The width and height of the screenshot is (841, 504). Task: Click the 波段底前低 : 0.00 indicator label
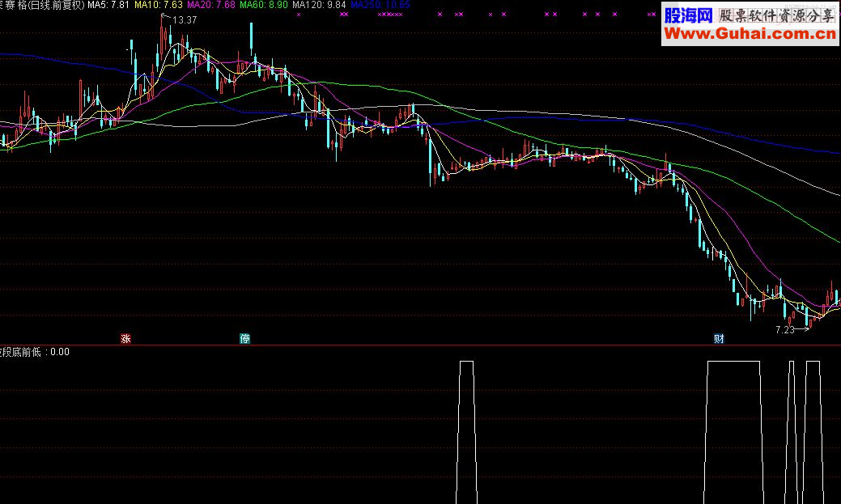point(34,352)
